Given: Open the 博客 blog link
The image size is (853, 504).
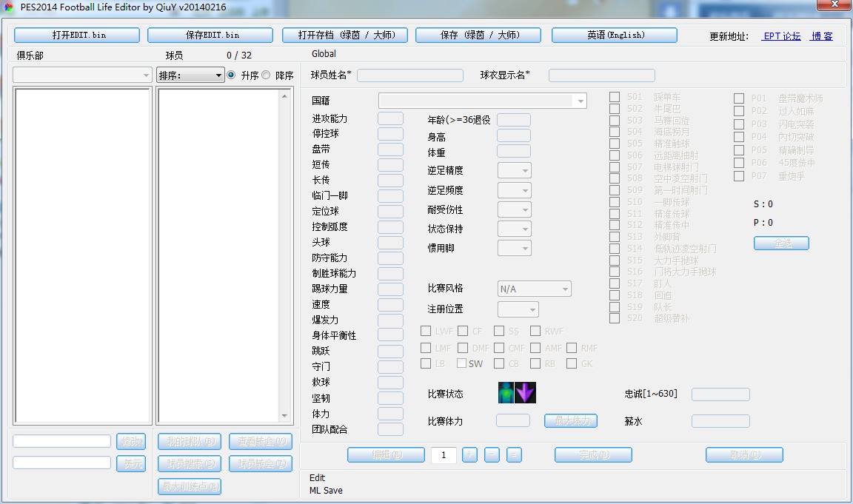Looking at the screenshot, I should (821, 36).
